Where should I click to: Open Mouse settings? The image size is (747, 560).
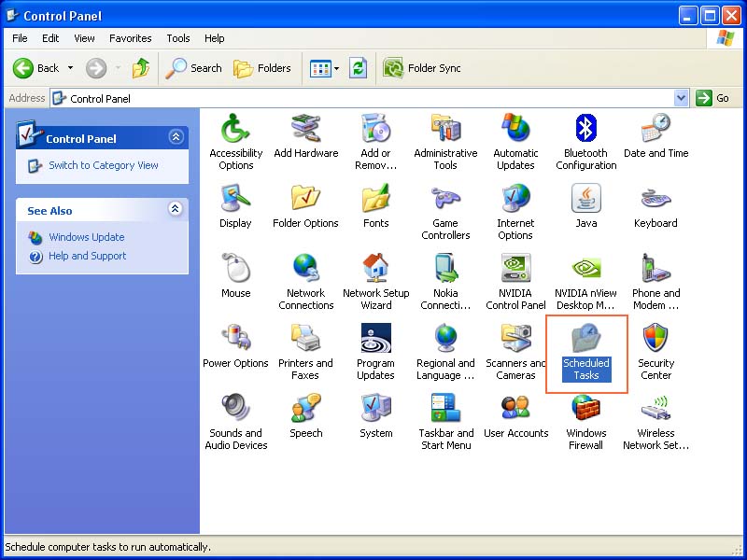coord(236,275)
